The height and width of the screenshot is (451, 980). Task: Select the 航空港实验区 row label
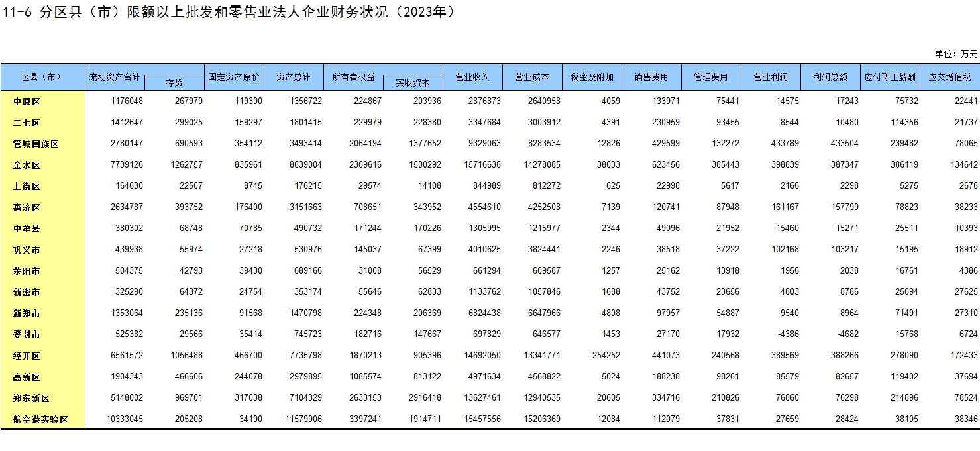pos(41,419)
